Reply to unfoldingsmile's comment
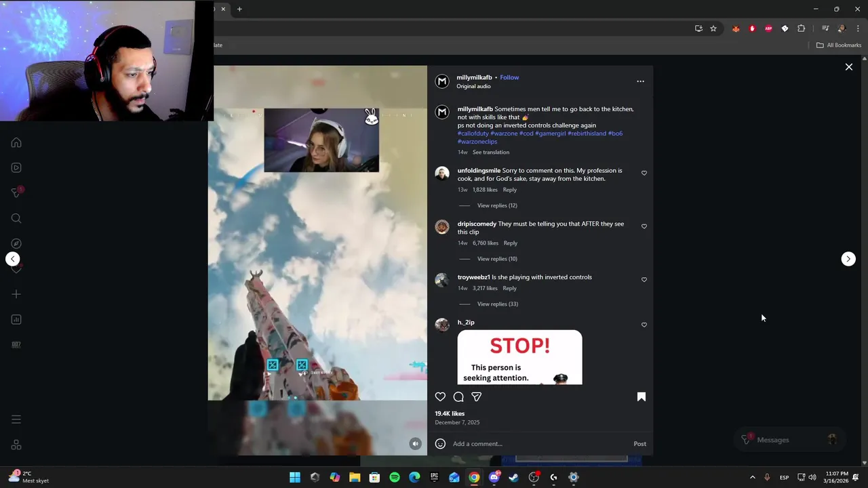Screen dimensions: 868x488 tap(509, 190)
